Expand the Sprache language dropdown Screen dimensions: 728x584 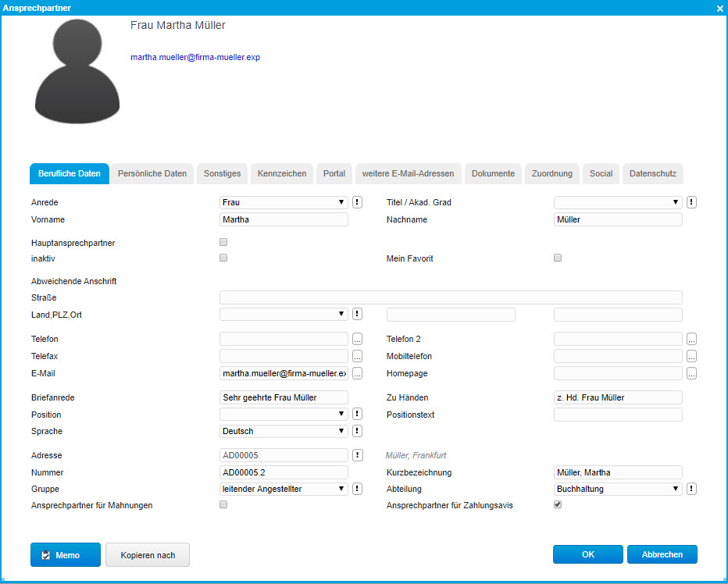(341, 430)
